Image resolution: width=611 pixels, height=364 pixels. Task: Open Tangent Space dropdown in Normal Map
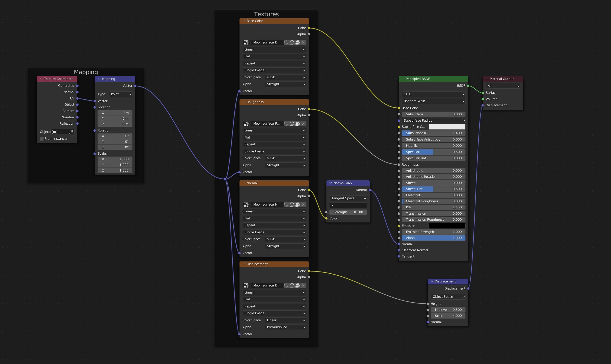348,198
